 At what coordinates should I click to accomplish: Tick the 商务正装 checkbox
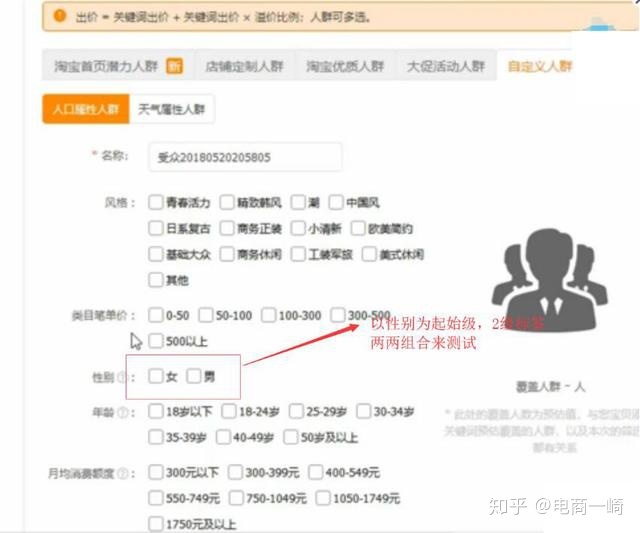click(x=227, y=228)
